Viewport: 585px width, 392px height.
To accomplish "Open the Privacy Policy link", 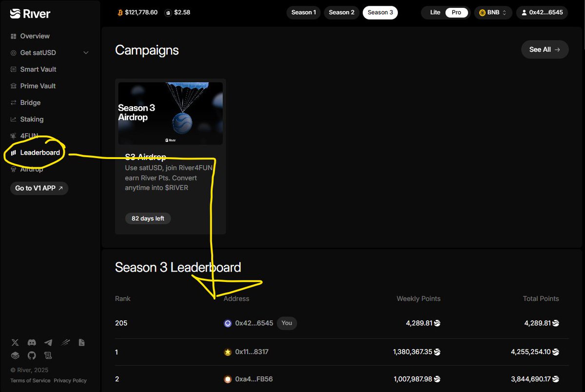I will coord(70,380).
